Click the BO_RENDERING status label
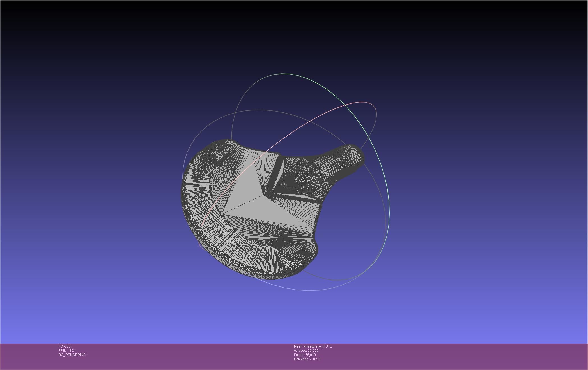 pyautogui.click(x=72, y=355)
